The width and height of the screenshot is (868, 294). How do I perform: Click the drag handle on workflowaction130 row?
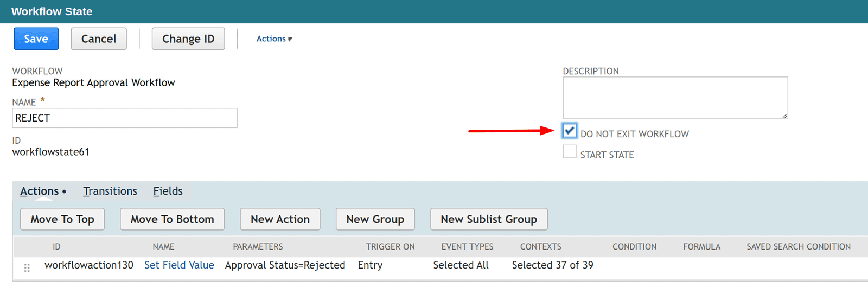[27, 267]
